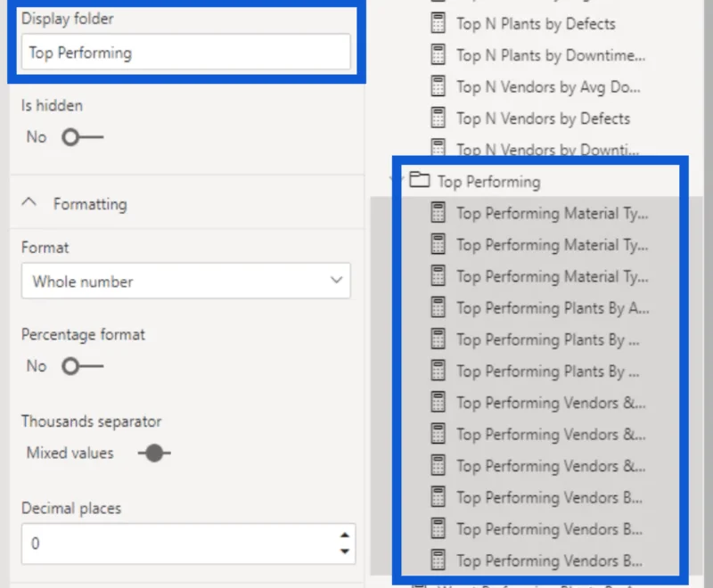Decrease decimal places with the down arrow
This screenshot has width=713, height=588.
[345, 551]
